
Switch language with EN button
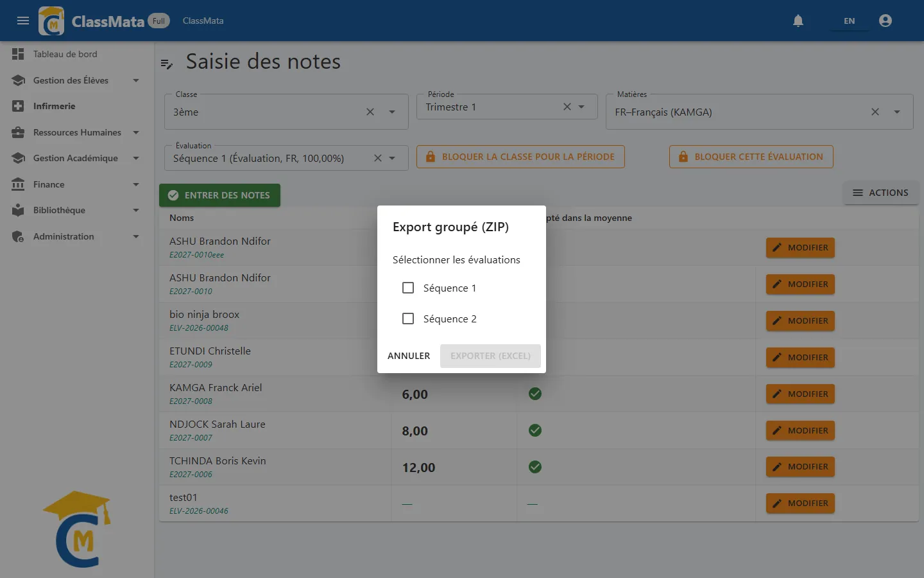tap(849, 21)
